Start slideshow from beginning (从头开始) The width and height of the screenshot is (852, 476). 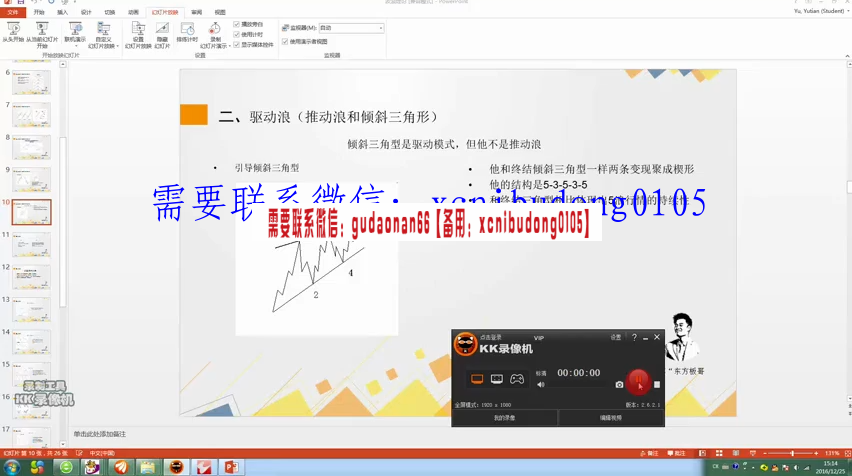point(14,35)
